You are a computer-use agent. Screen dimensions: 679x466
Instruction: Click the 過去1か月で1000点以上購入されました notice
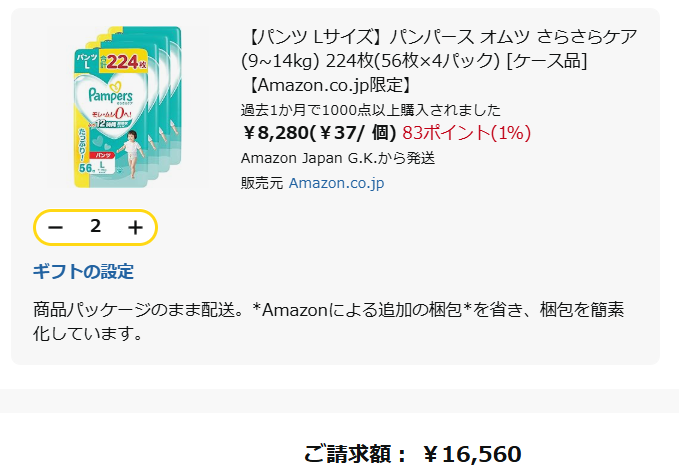pos(371,110)
